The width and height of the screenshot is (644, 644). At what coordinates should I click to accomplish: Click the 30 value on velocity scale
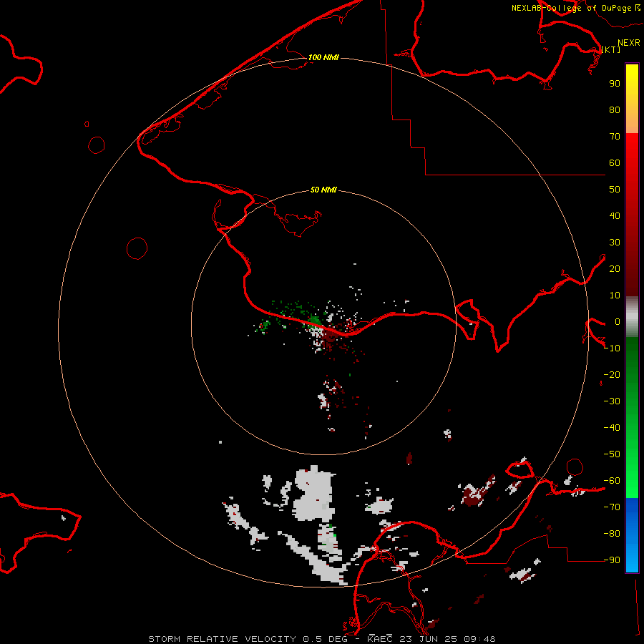[615, 243]
